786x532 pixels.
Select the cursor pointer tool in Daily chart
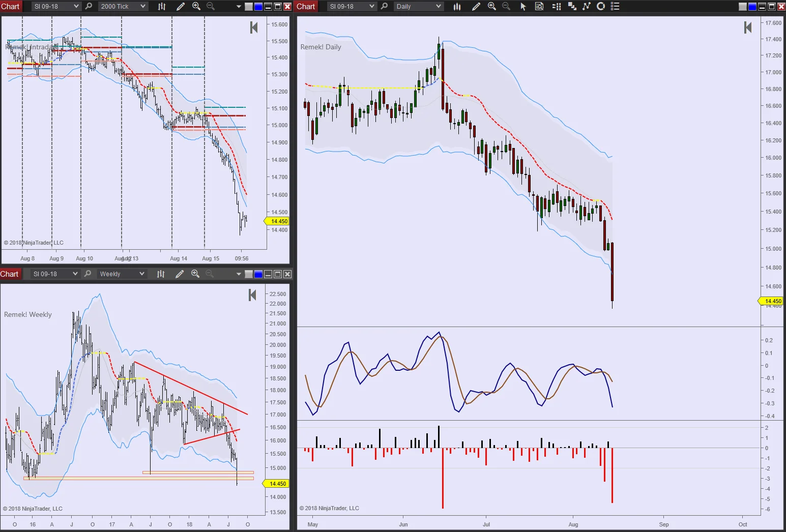(523, 7)
